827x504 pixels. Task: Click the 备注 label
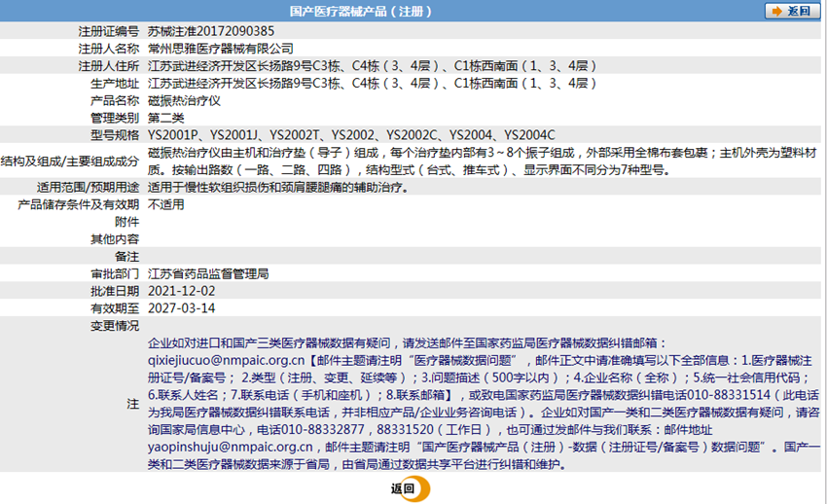[x=127, y=257]
